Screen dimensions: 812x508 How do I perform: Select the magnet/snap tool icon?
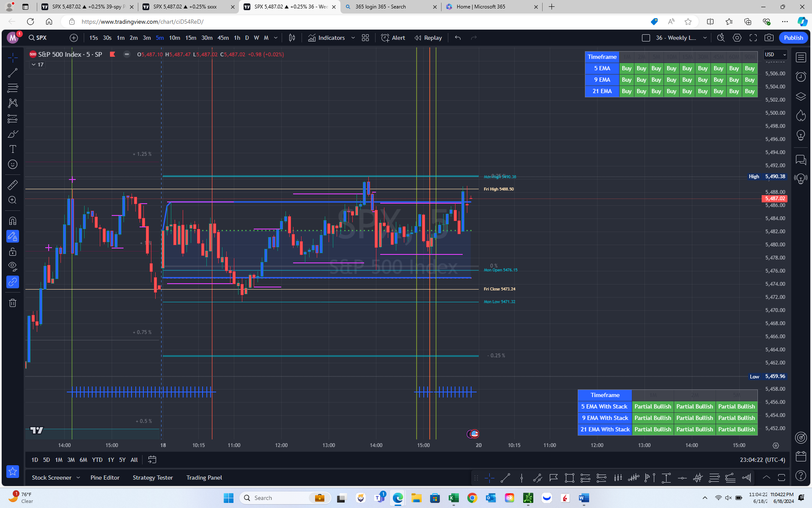[12, 221]
